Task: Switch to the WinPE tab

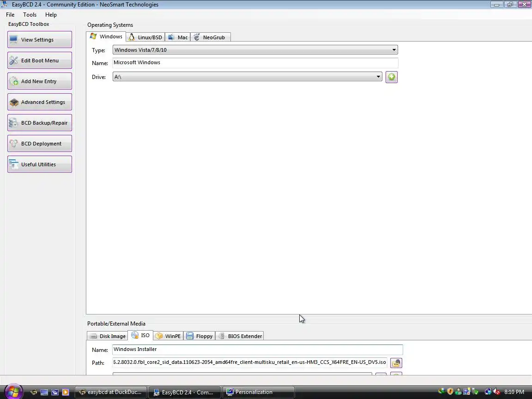Action: tap(168, 336)
